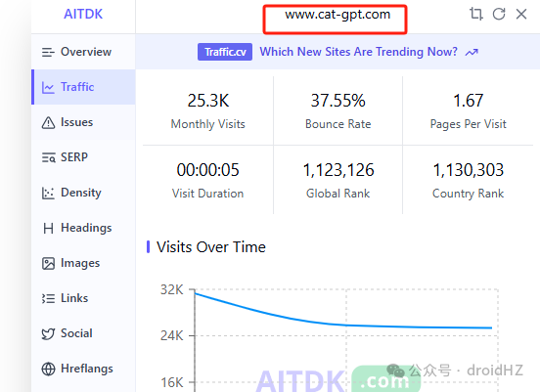Open the Density scatter icon
Image resolution: width=540 pixels, height=392 pixels.
click(48, 193)
